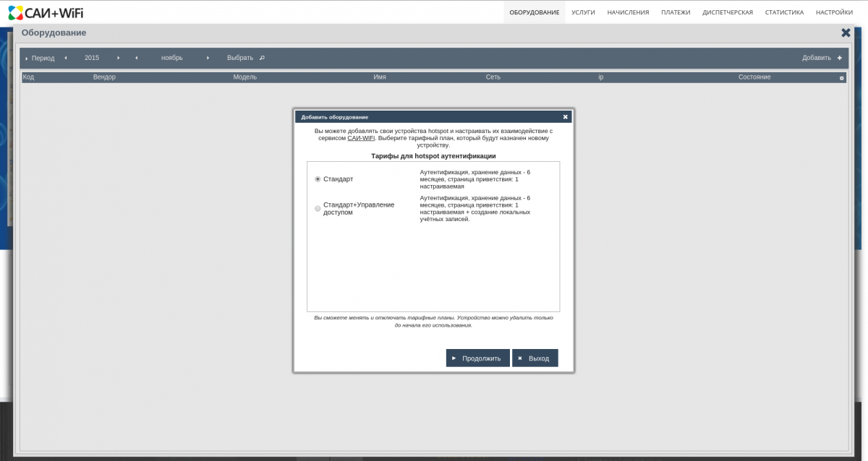Close the Добавить оборудование dialog
Screen dimensions: 868x461
coord(566,116)
